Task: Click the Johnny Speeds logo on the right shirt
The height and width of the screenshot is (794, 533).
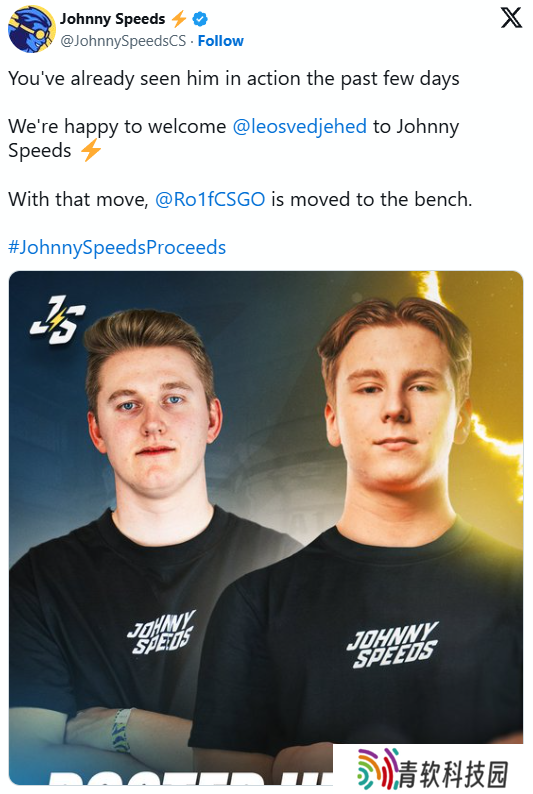Action: point(392,645)
